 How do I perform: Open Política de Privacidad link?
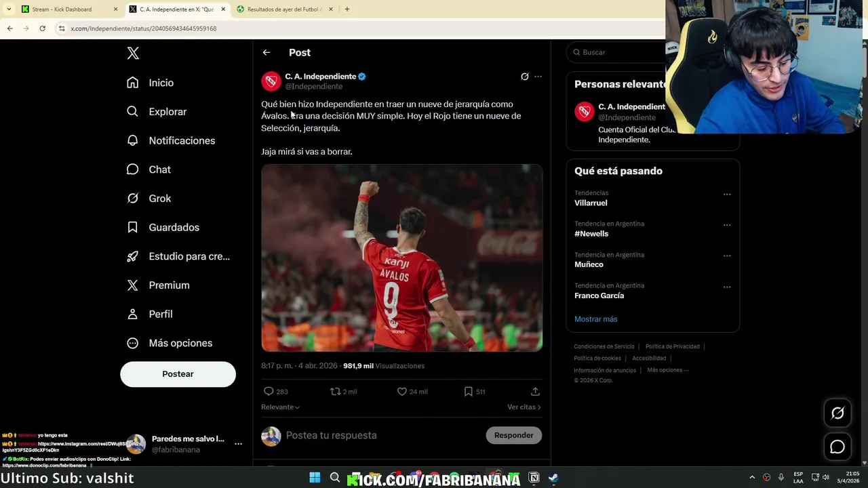click(673, 346)
